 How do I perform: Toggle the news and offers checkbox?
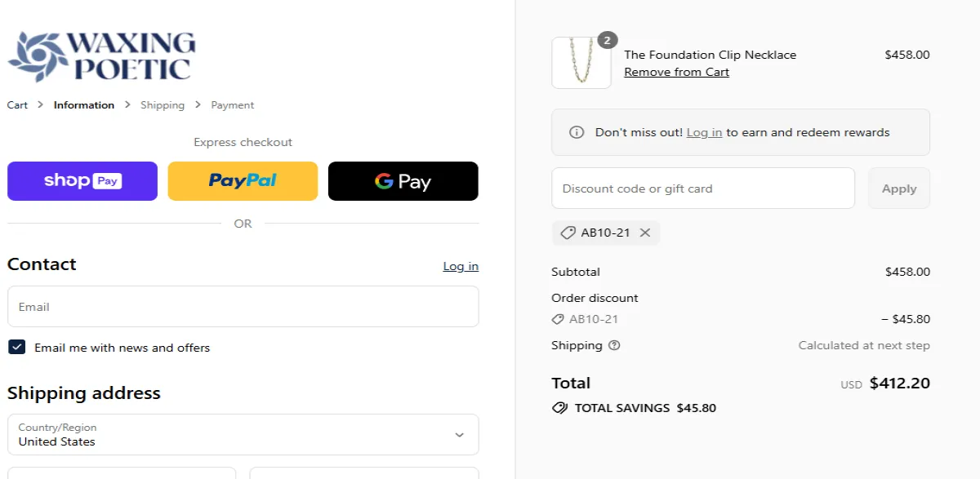(16, 347)
